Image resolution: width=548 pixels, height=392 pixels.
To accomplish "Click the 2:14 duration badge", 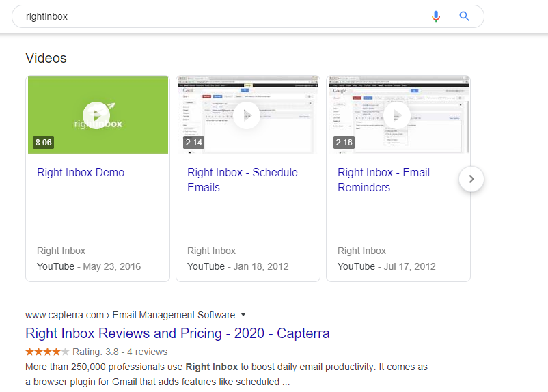I will point(193,143).
